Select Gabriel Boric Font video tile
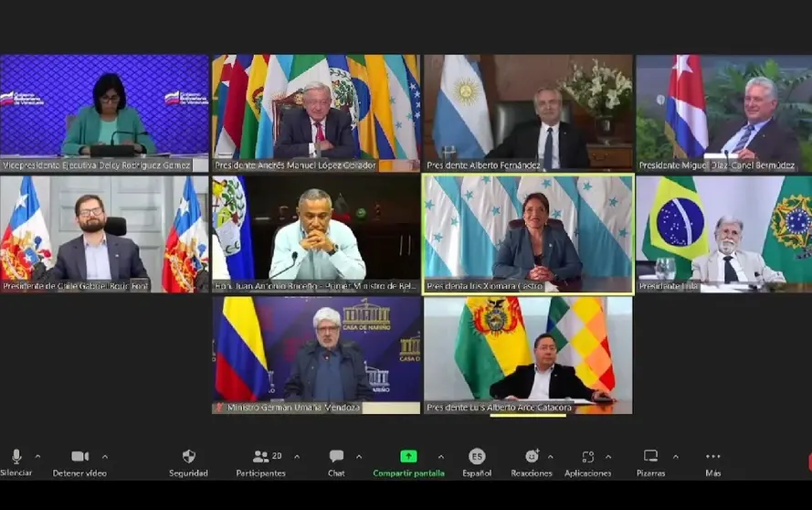Image resolution: width=812 pixels, height=510 pixels. pyautogui.click(x=104, y=234)
